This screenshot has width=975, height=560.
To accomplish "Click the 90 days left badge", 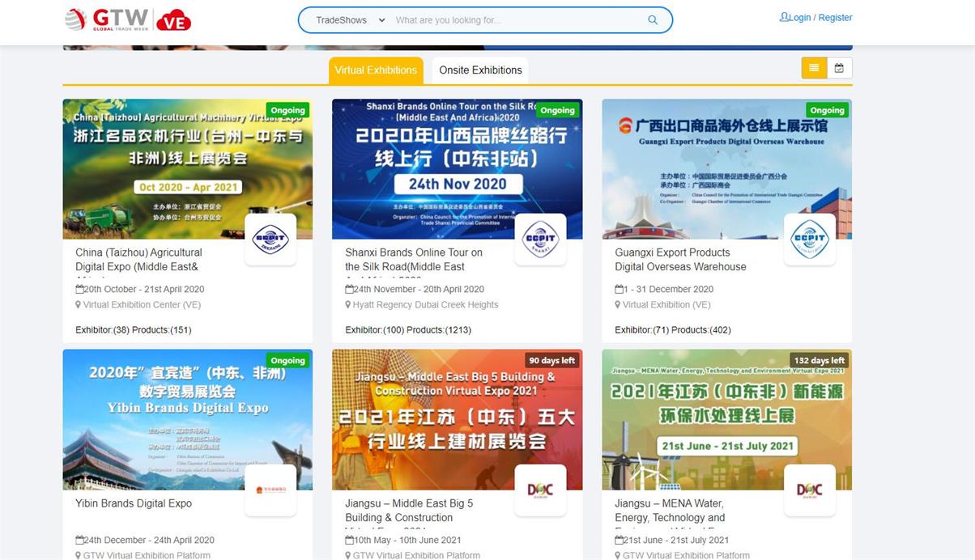I will [x=551, y=360].
